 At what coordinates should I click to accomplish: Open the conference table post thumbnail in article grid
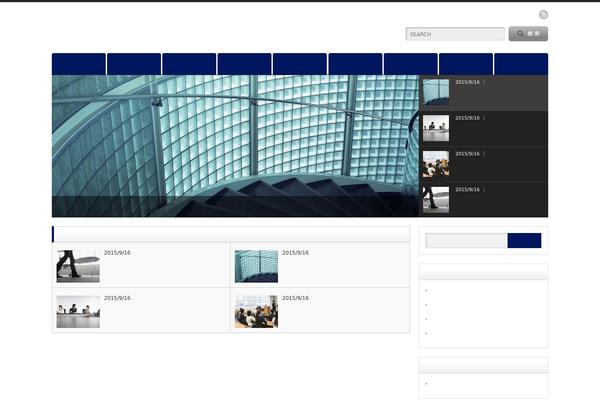click(78, 311)
